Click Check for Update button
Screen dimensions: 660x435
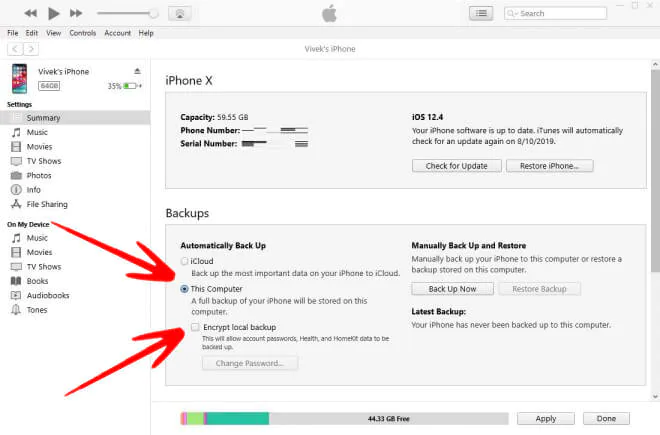pyautogui.click(x=457, y=166)
